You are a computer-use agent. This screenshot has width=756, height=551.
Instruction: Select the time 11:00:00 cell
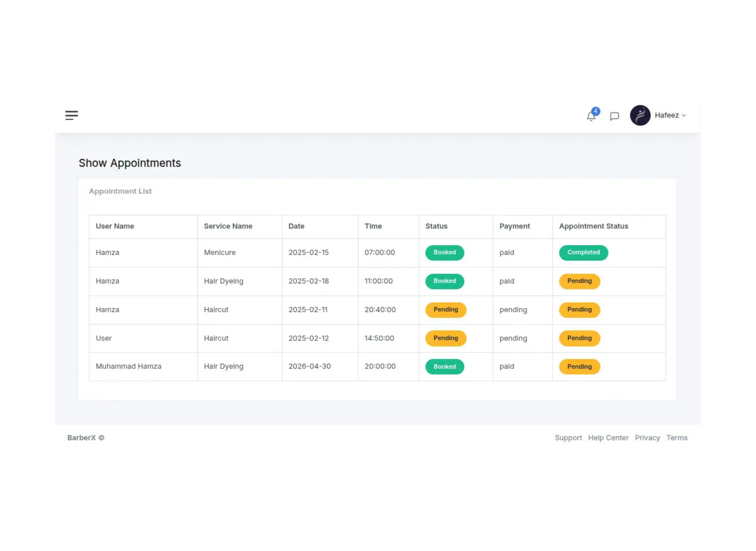tap(389, 282)
